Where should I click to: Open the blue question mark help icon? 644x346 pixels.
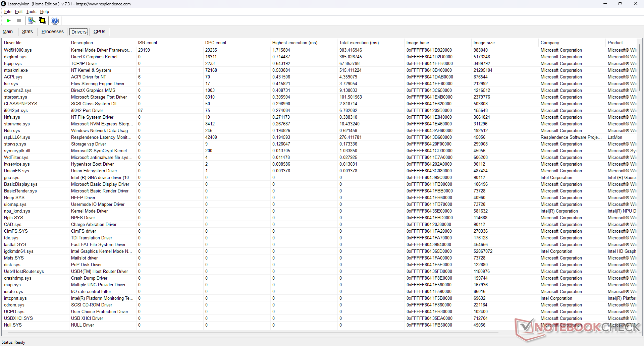(x=55, y=21)
